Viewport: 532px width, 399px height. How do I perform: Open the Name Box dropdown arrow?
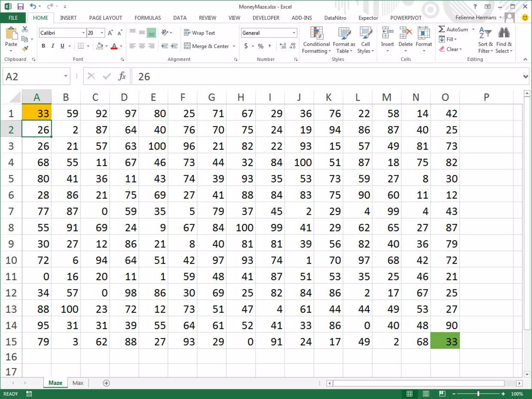coord(66,76)
